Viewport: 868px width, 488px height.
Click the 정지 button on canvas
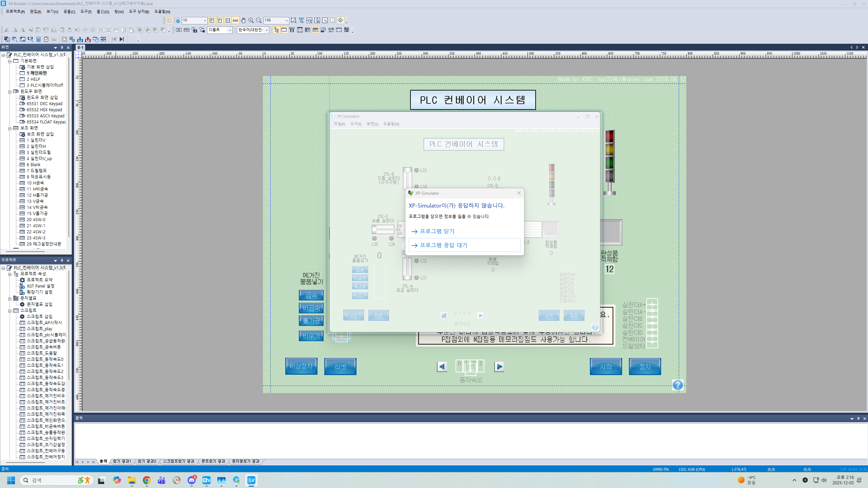[x=645, y=367]
